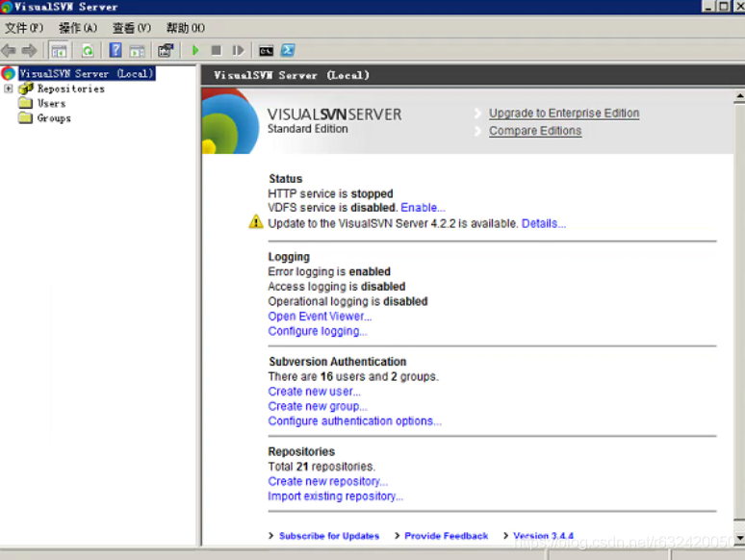Click 'Access logging is disabled' text
The height and width of the screenshot is (560, 745).
coord(336,287)
